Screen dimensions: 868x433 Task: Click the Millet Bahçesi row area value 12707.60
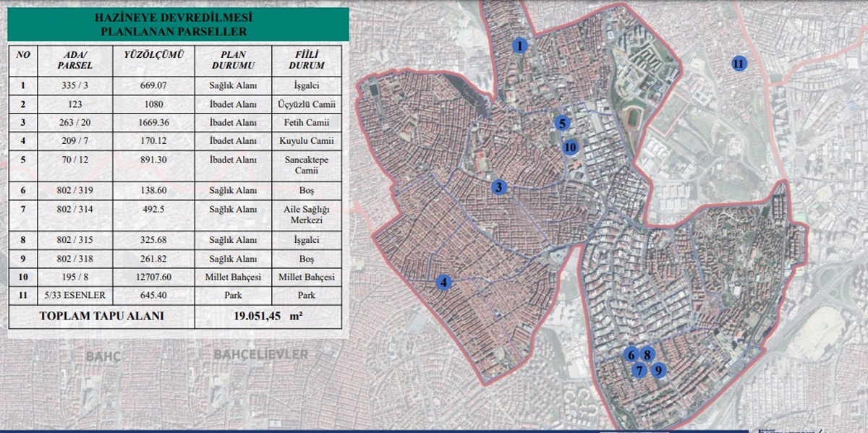154,278
